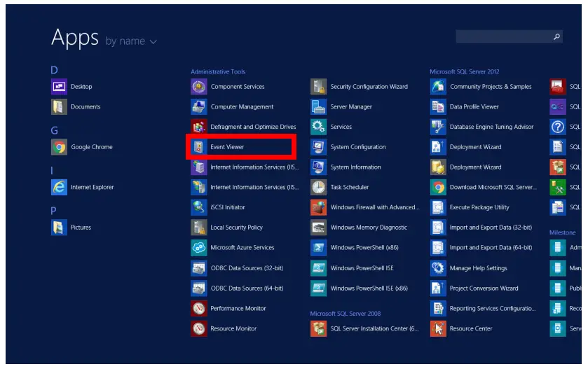The height and width of the screenshot is (369, 588).
Task: Launch Performance Monitor icon
Action: point(199,308)
